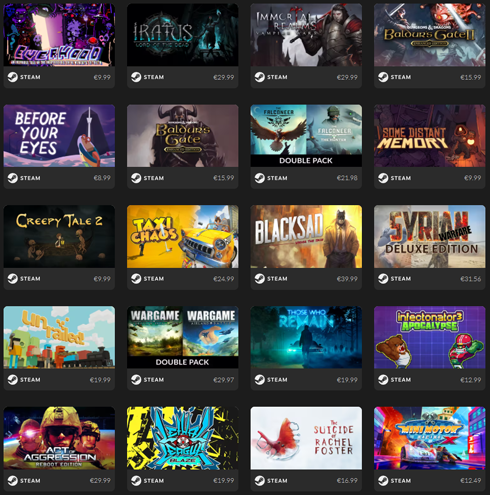This screenshot has width=490, height=495.
Task: Click the Steam logo below Iratus
Action: pos(136,77)
